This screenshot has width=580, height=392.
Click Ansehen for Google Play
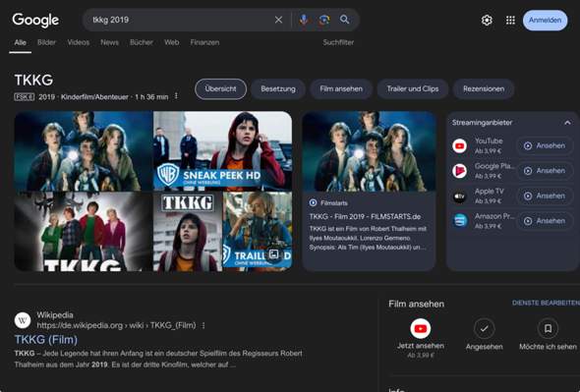pyautogui.click(x=545, y=171)
